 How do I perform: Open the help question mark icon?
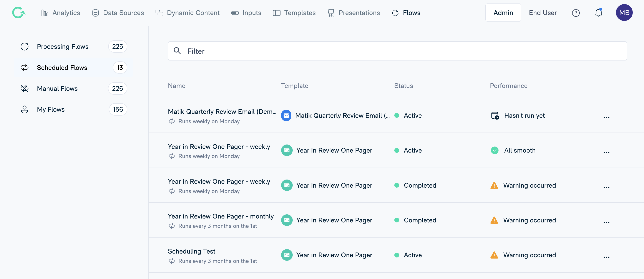coord(576,13)
